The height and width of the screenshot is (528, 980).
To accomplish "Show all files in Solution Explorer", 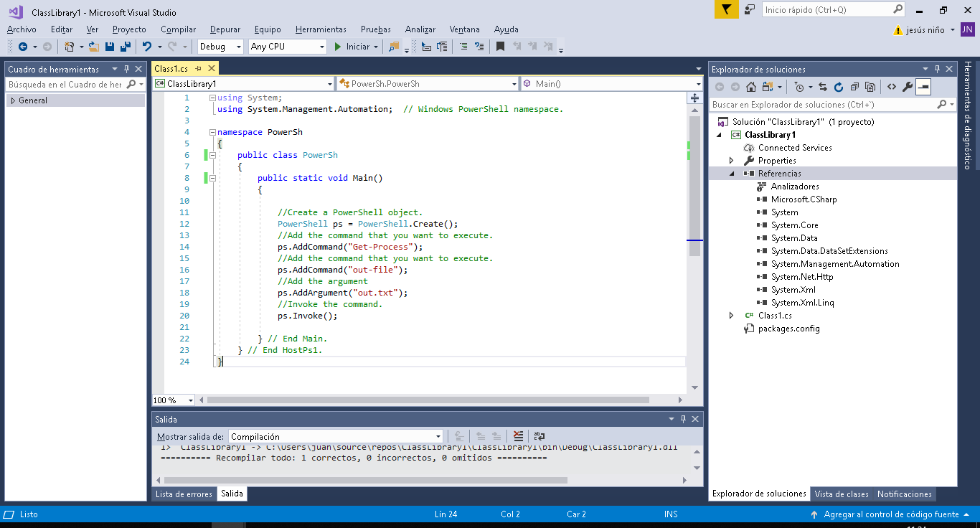I will coord(870,86).
